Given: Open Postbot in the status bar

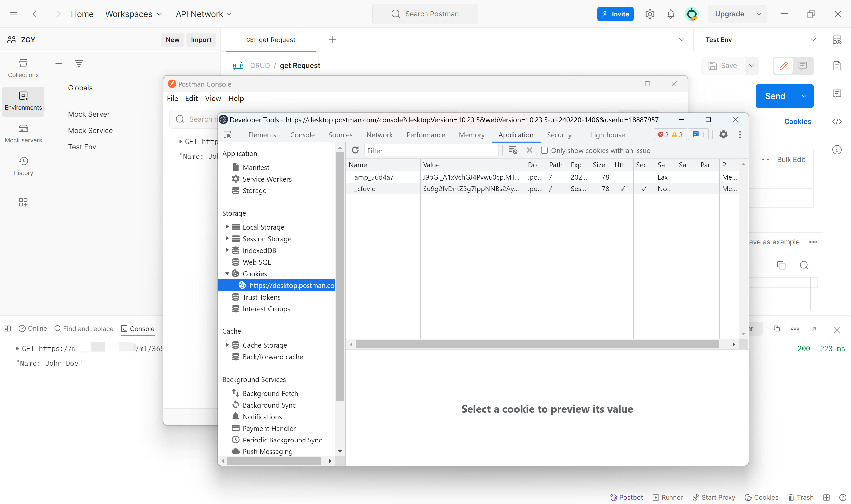Looking at the screenshot, I should (x=627, y=497).
